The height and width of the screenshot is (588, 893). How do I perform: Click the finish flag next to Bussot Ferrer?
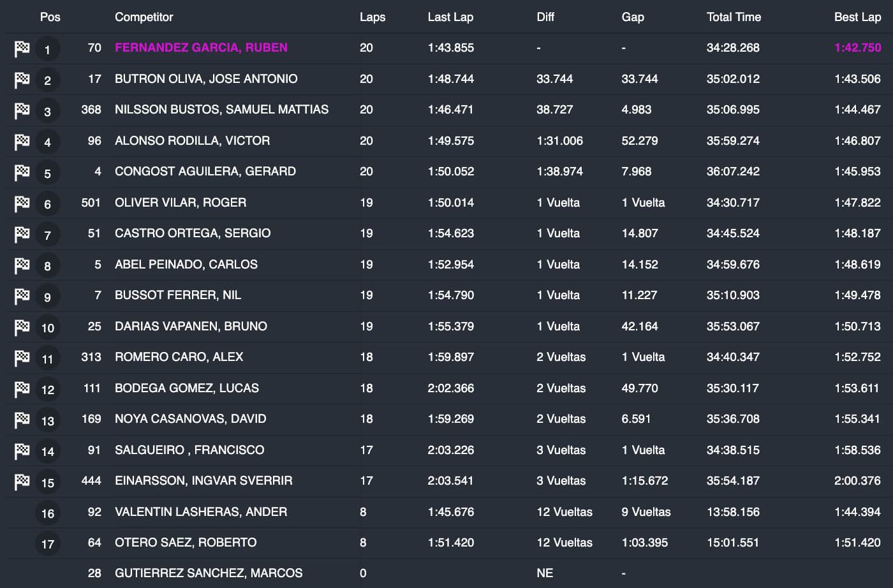pos(22,296)
